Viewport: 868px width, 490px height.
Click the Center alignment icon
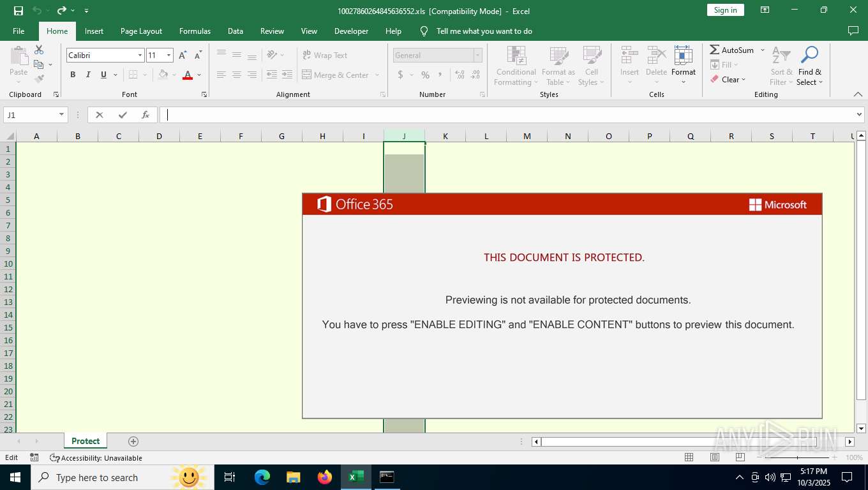click(237, 75)
